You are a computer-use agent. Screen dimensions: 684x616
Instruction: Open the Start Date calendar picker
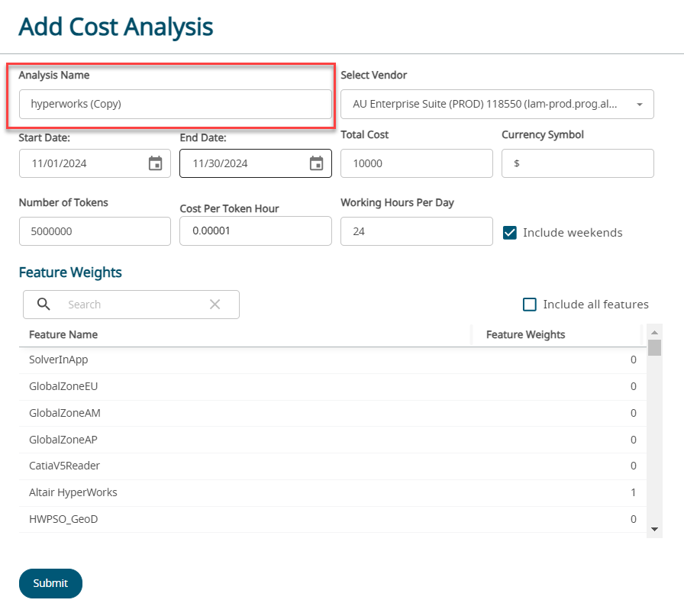[155, 163]
